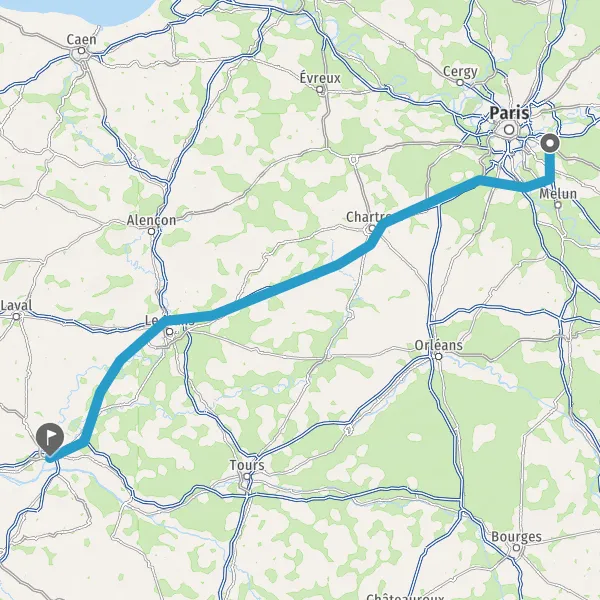Image resolution: width=600 pixels, height=600 pixels.
Task: Click the Le Mans city dot
Action: (170, 331)
